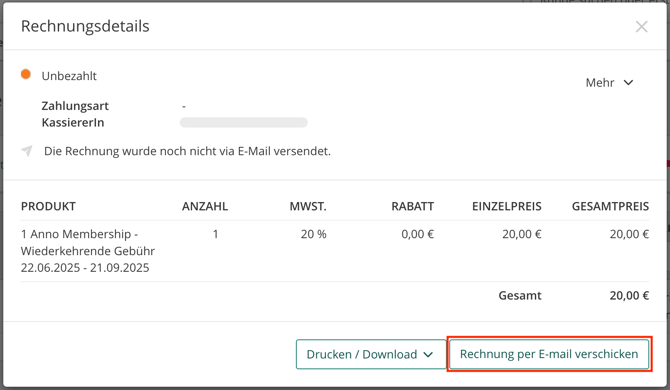Click the orange Unbezahlt status dot
The width and height of the screenshot is (670, 390).
tap(26, 74)
